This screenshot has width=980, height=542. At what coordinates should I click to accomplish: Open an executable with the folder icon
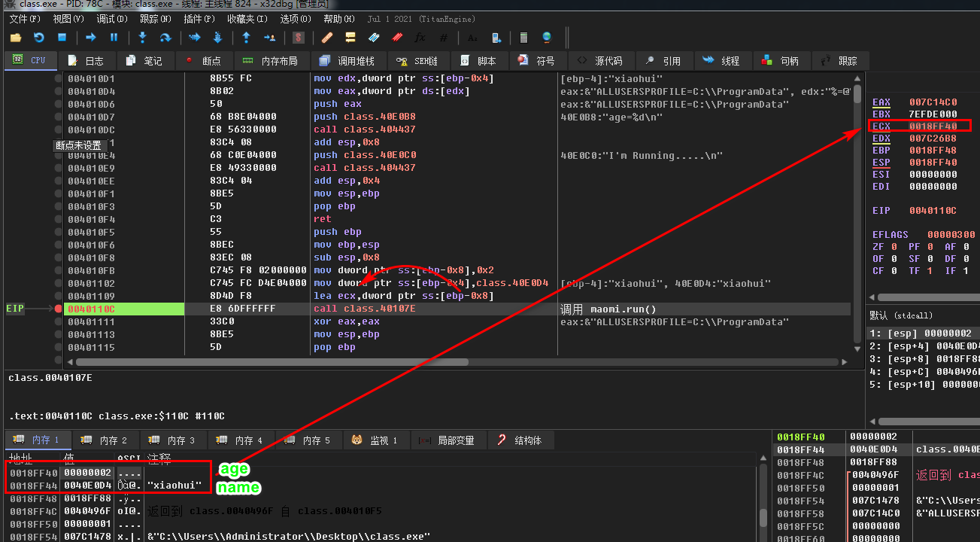(16, 37)
